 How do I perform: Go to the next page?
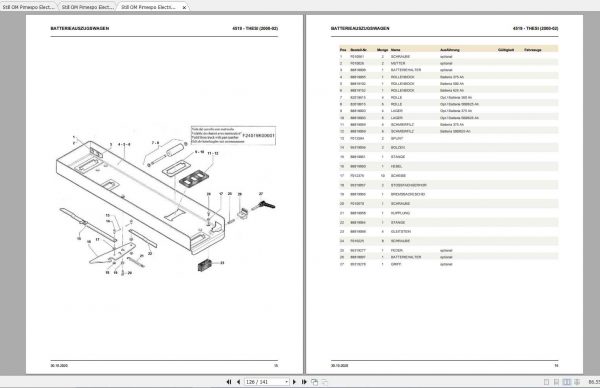[x=294, y=382]
